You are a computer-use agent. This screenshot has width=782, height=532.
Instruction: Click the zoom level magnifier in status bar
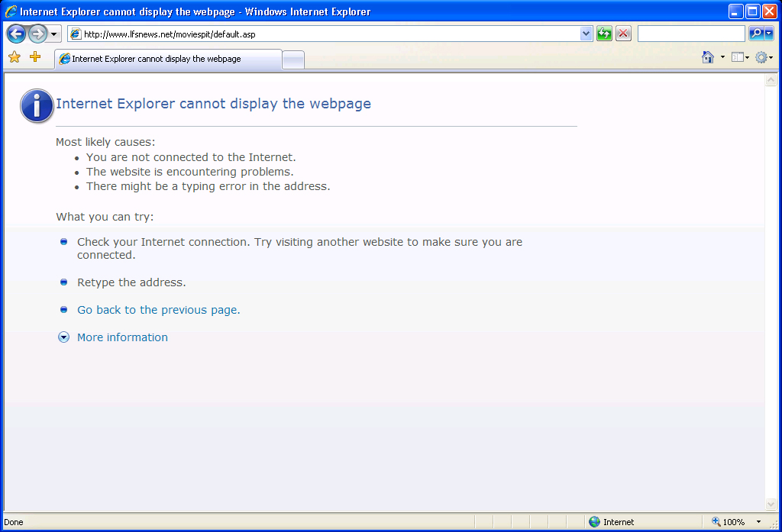(x=716, y=521)
